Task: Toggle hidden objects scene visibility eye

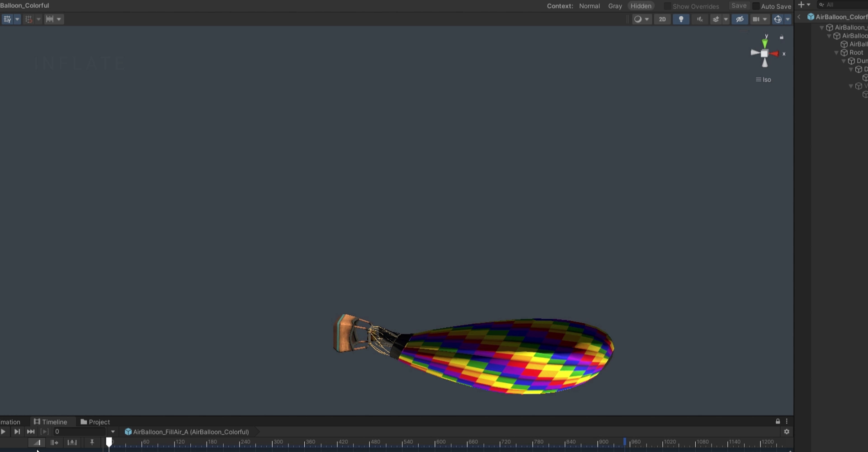Action: [740, 19]
